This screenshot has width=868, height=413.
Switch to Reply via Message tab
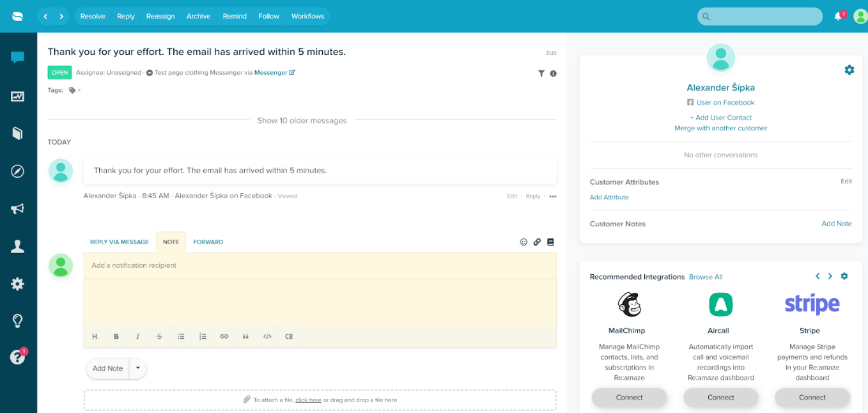[x=119, y=242]
